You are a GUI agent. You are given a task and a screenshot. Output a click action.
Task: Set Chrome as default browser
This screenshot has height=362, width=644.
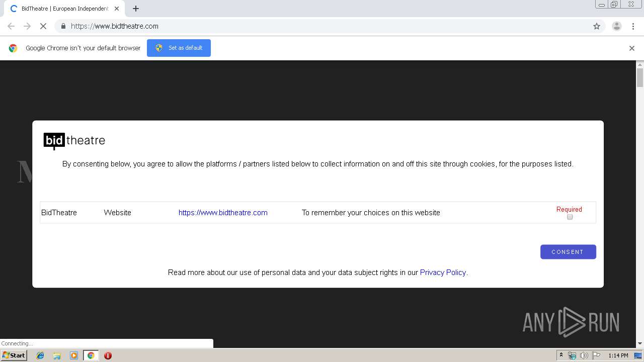click(x=179, y=48)
